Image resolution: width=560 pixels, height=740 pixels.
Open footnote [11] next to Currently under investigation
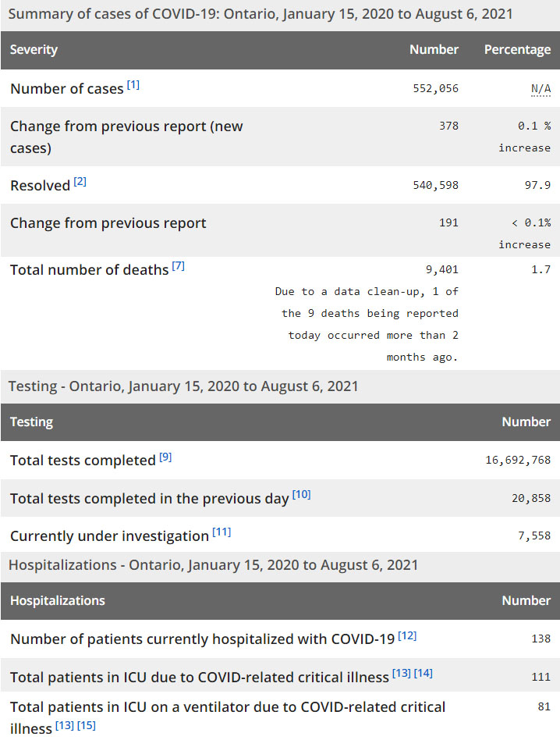click(222, 532)
